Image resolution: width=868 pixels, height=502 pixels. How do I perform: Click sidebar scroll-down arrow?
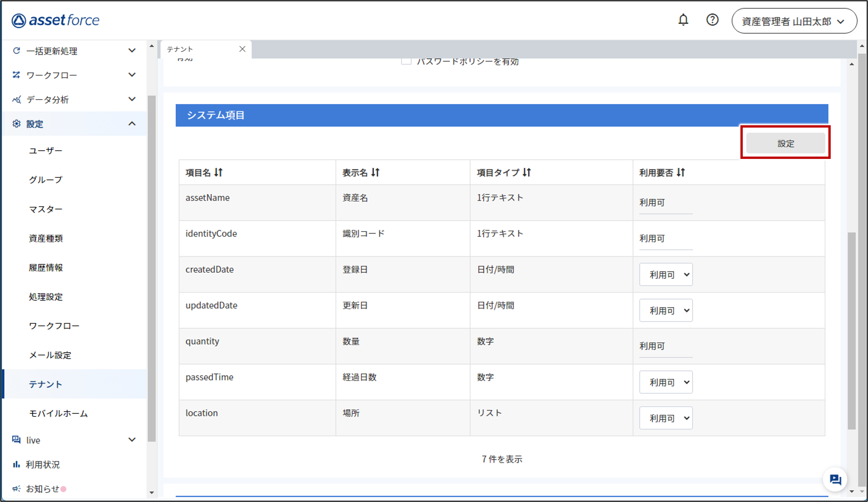152,493
